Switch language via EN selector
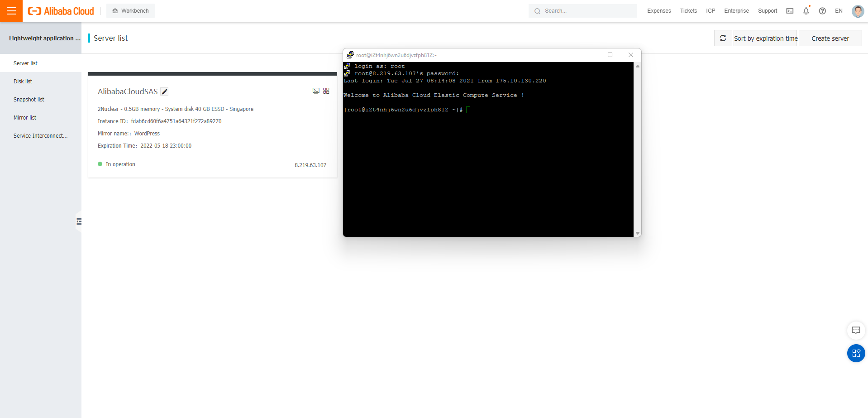Viewport: 868px width, 418px height. pyautogui.click(x=839, y=11)
